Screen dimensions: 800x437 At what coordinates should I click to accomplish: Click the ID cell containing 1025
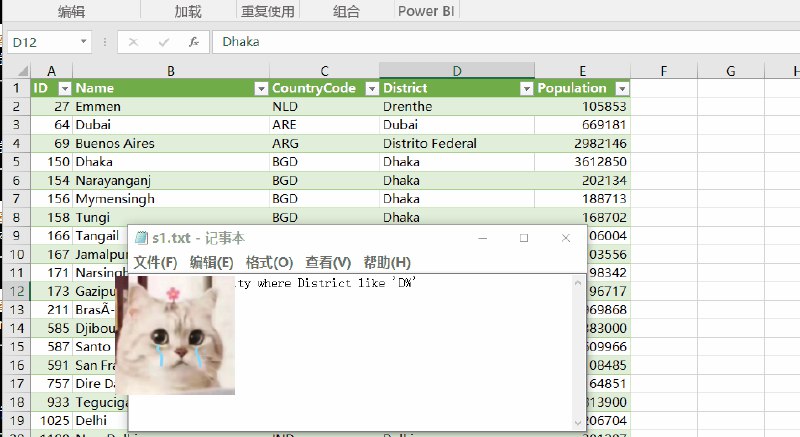click(x=52, y=421)
